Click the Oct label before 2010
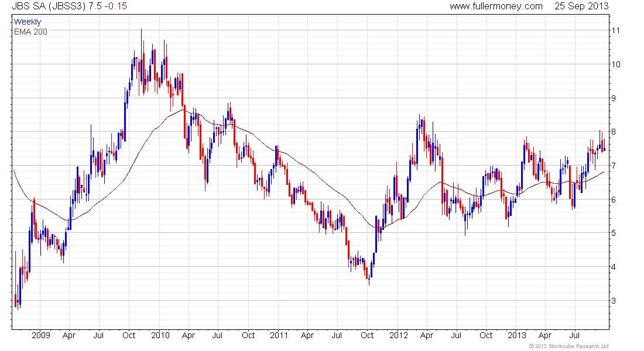The height and width of the screenshot is (351, 644). pyautogui.click(x=129, y=335)
